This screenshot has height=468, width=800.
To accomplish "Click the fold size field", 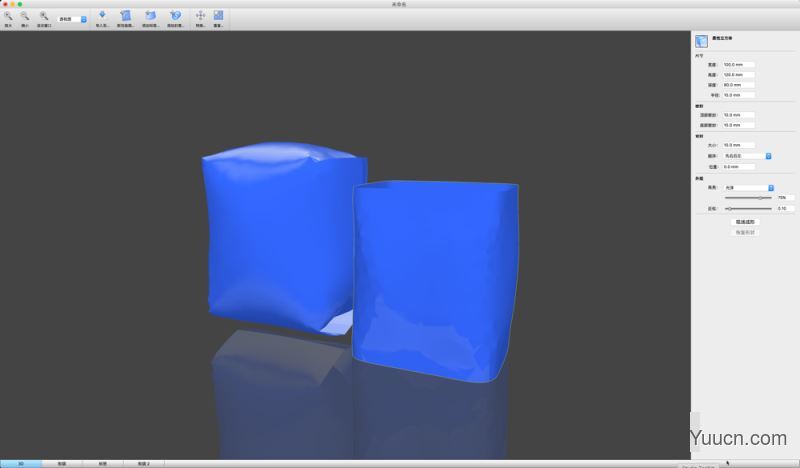I will tap(738, 145).
